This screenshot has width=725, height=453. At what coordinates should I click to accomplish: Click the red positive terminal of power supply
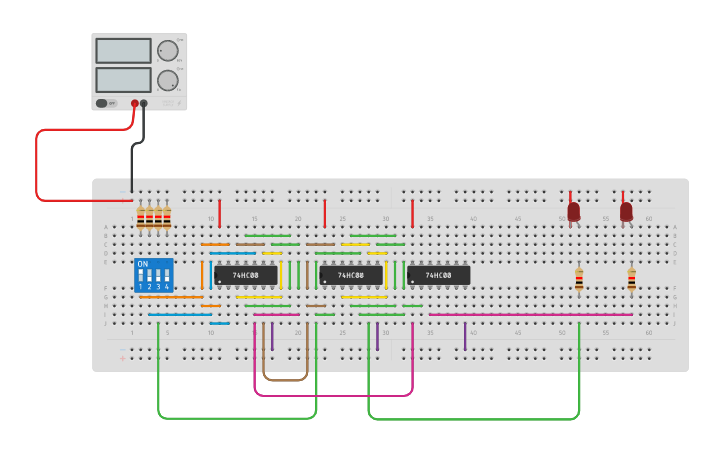pyautogui.click(x=135, y=103)
